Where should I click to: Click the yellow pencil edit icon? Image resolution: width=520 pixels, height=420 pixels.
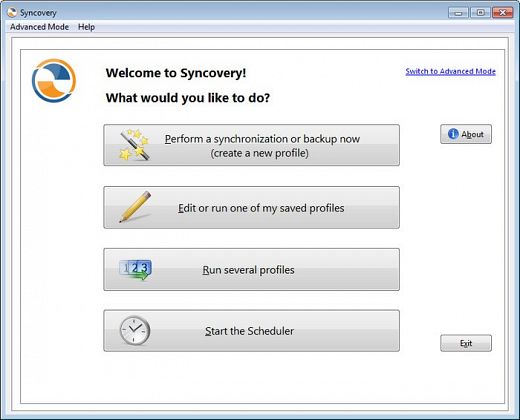[x=135, y=207]
